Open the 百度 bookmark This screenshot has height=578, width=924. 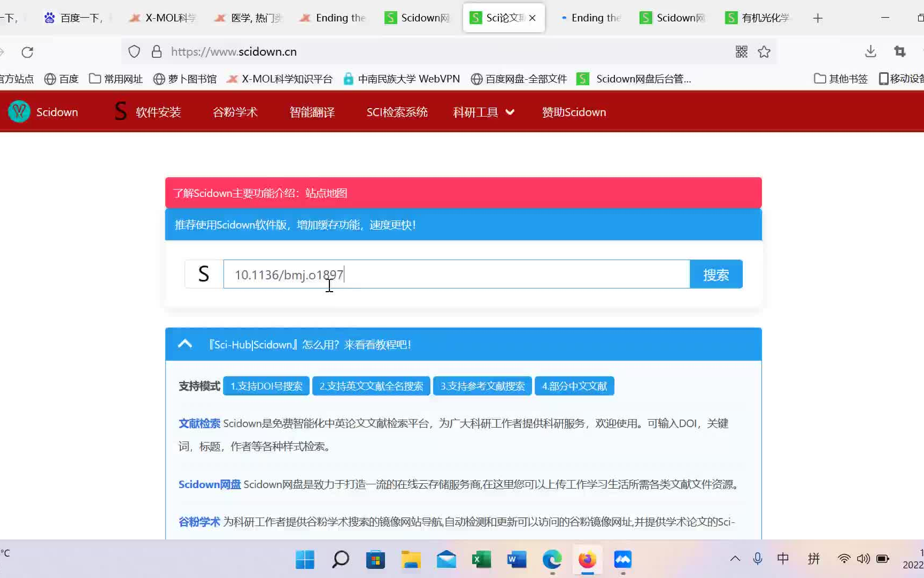61,79
